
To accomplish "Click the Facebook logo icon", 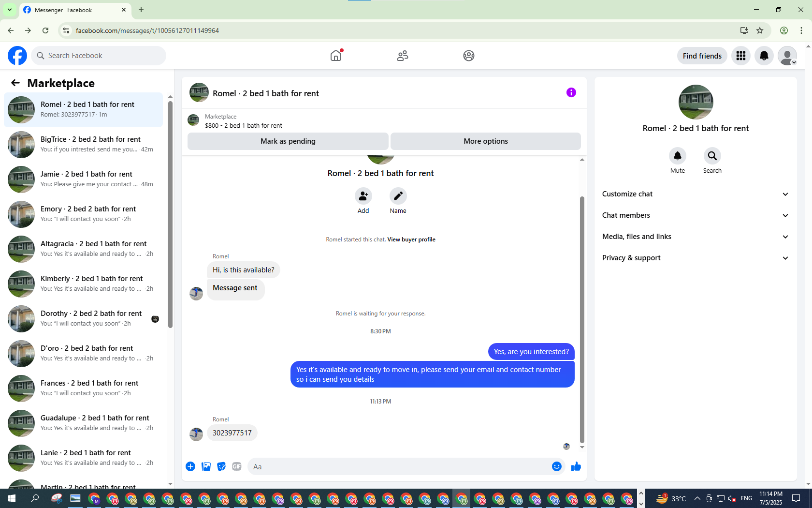I will click(x=17, y=56).
